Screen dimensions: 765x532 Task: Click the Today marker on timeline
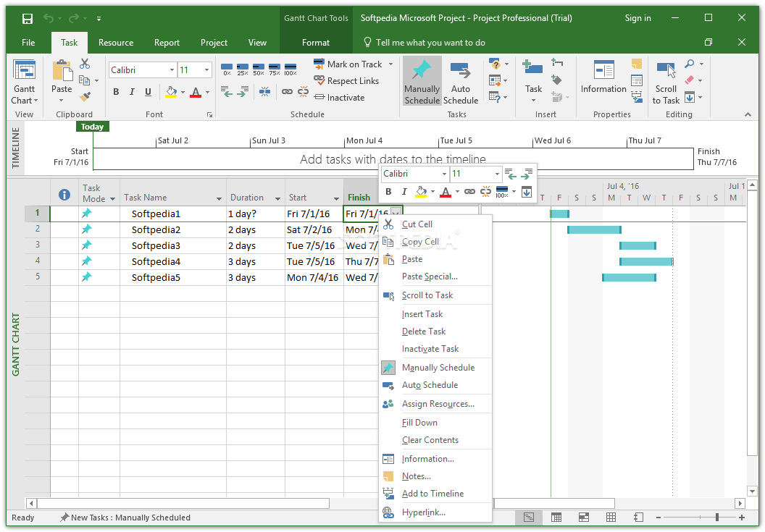(x=93, y=127)
